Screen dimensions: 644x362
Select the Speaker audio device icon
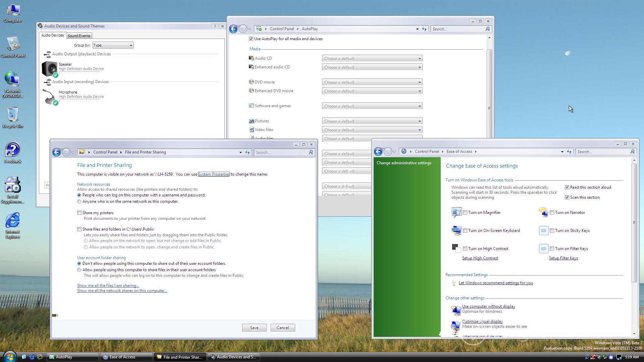[x=50, y=68]
